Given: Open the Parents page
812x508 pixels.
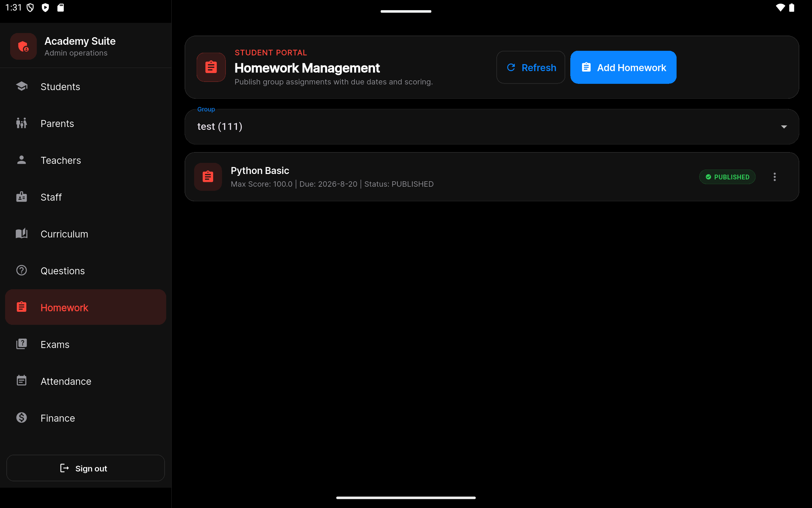Looking at the screenshot, I should tap(86, 124).
